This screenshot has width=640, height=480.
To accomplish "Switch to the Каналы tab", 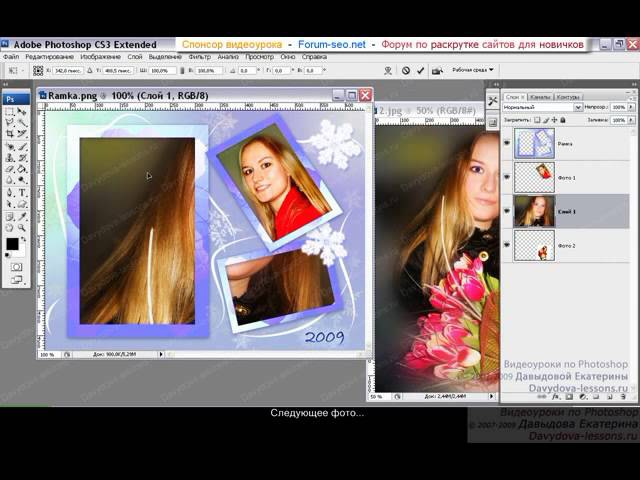I will (540, 97).
